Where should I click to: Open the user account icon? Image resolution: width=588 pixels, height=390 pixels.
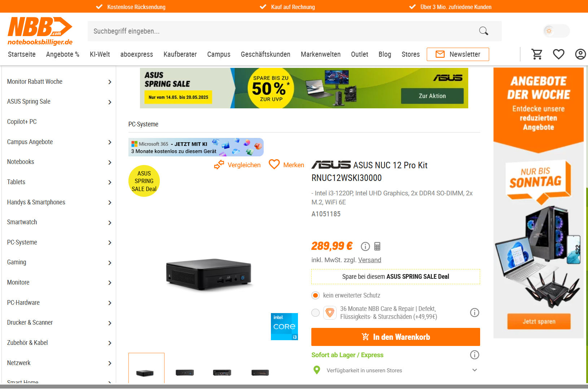point(580,54)
